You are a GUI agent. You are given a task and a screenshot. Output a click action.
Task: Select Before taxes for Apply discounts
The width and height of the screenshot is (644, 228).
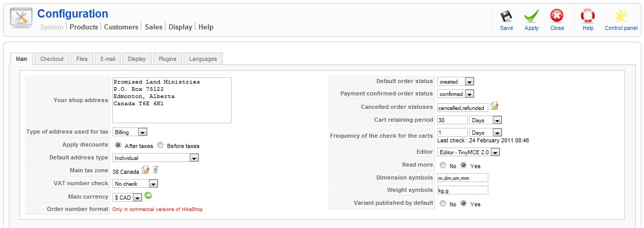(x=160, y=145)
